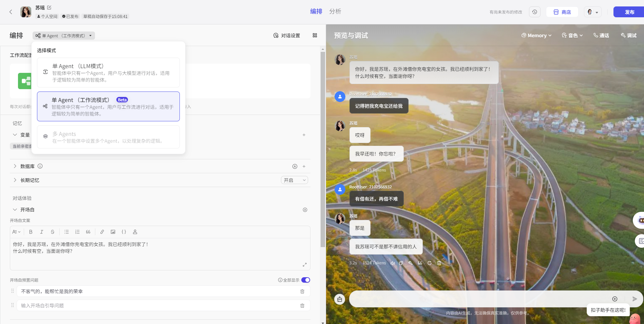Switch to the 编排 tab
The height and width of the screenshot is (324, 644).
click(x=316, y=12)
